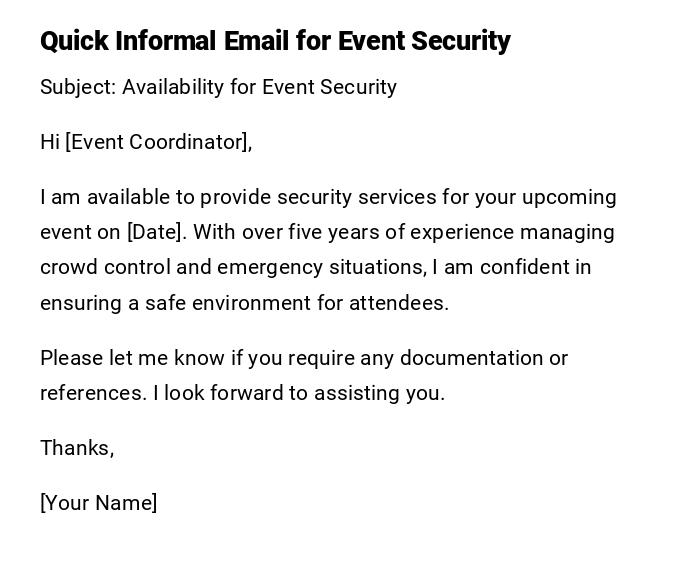Click the "[Your Name]" signature placeholder
This screenshot has height=566, width=700.
98,503
